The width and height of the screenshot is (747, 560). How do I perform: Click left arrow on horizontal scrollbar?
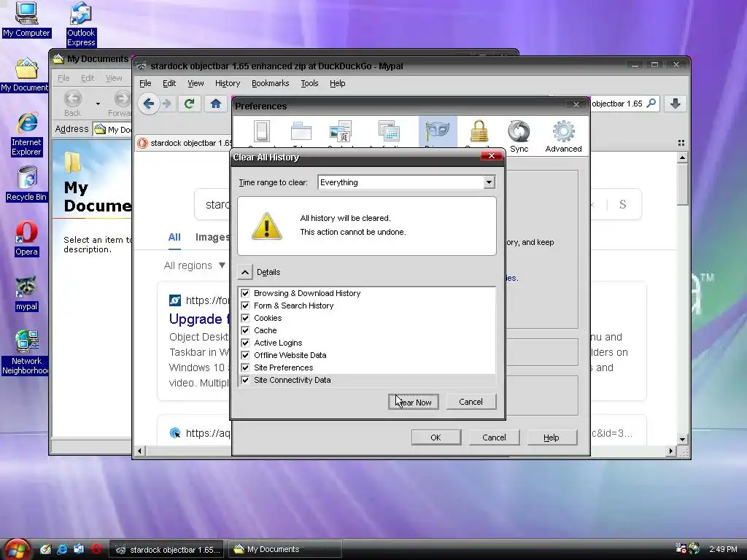(x=139, y=451)
